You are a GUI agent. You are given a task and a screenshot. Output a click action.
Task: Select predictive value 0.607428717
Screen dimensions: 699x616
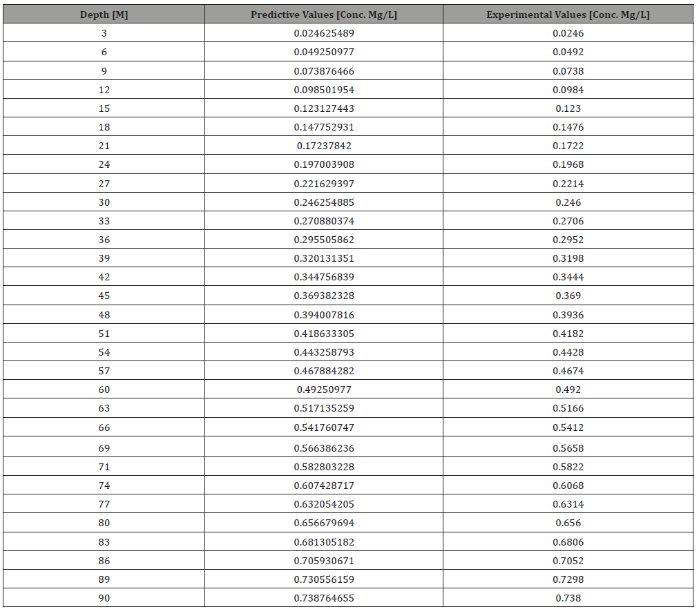point(324,486)
